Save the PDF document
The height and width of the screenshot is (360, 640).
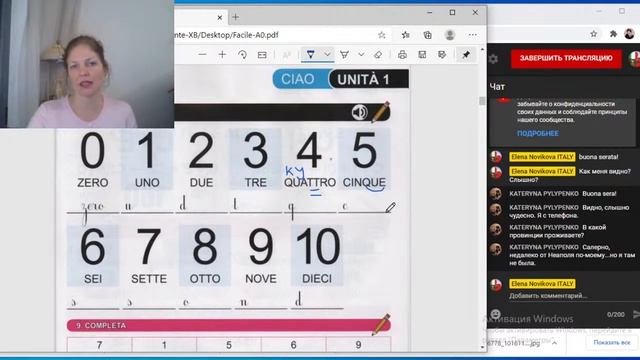422,55
